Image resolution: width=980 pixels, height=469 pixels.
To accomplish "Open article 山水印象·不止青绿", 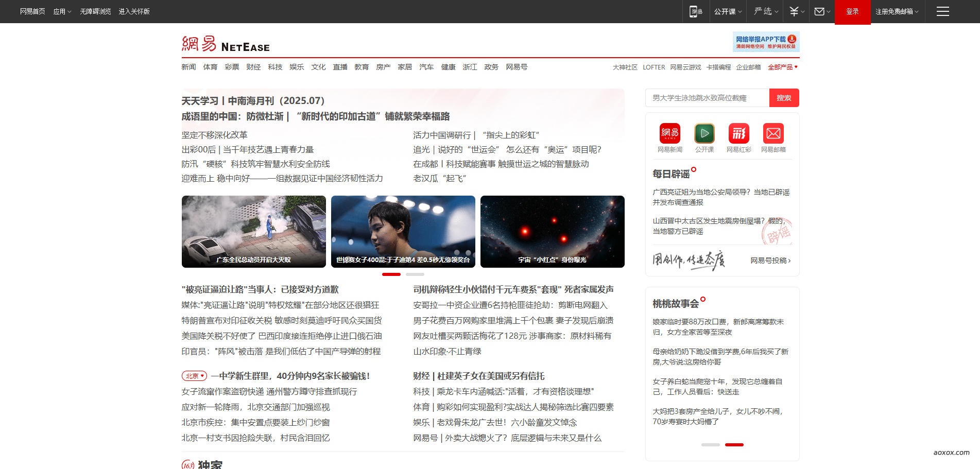I will 447,351.
